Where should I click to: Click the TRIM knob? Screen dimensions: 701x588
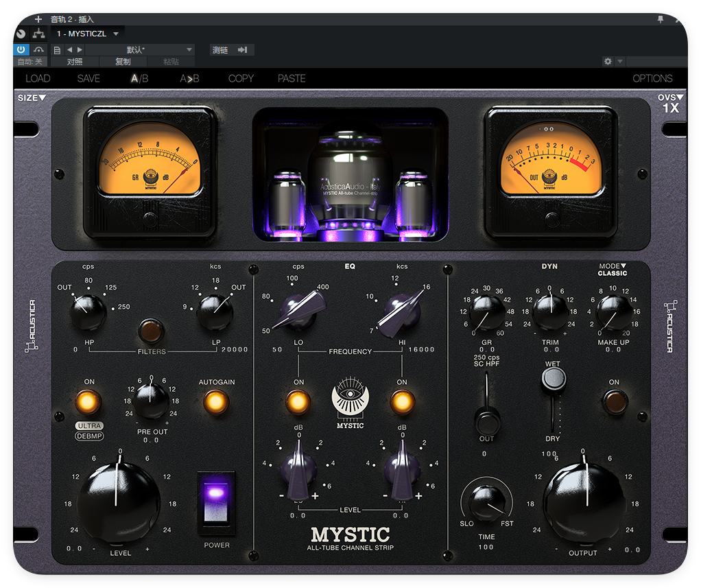coord(551,311)
